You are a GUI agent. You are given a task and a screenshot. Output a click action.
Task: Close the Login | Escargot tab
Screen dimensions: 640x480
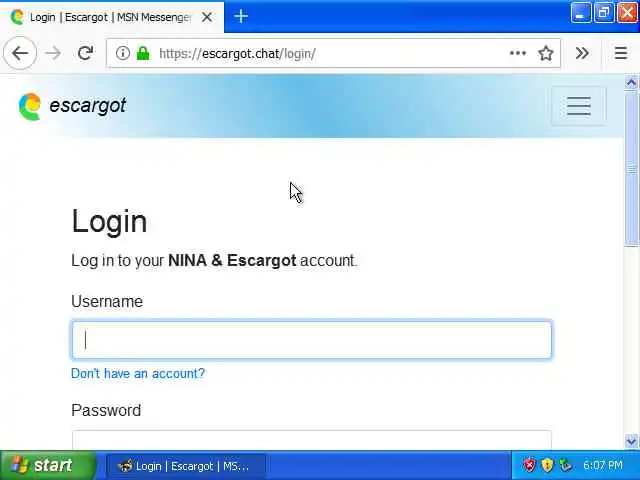[x=207, y=17]
